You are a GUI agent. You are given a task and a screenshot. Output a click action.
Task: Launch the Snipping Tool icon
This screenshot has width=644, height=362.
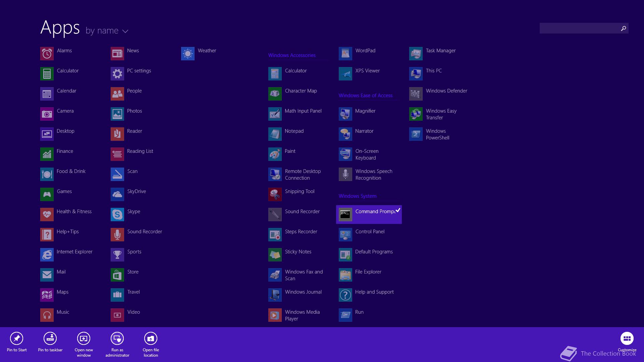275,194
